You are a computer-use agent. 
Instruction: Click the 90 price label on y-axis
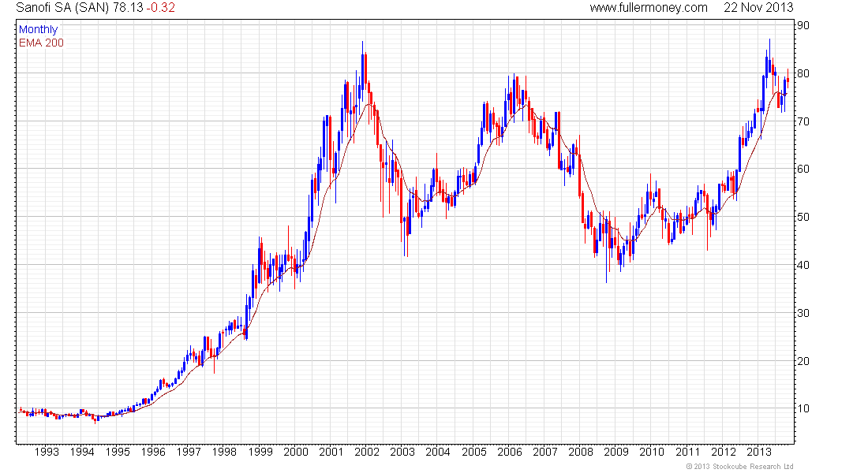(x=803, y=25)
